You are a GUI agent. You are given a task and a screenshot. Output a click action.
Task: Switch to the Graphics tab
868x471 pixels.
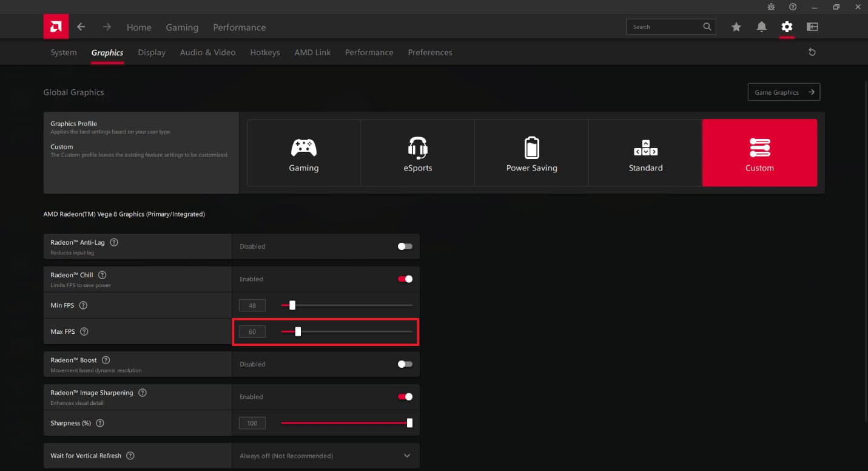(107, 53)
